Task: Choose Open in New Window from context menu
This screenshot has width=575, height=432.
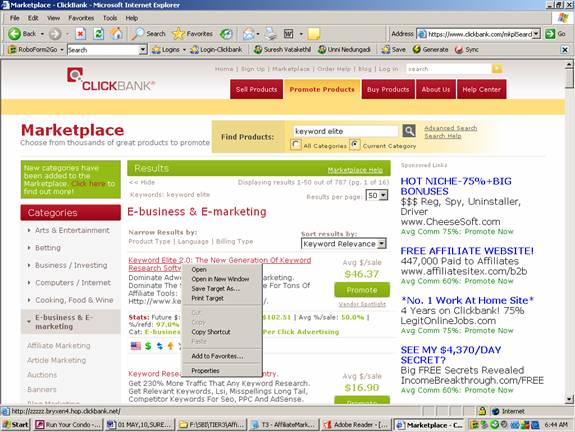Action: (220, 279)
